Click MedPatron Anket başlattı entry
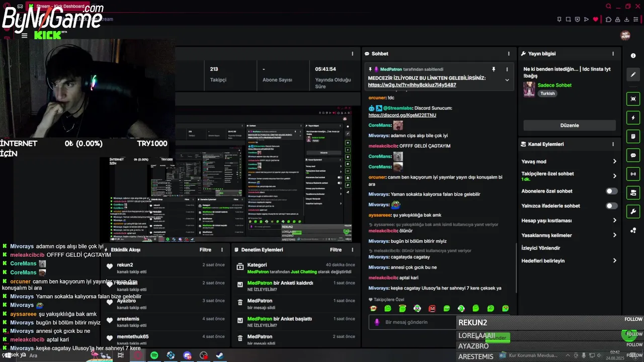This screenshot has height=362, width=644. coord(296,322)
